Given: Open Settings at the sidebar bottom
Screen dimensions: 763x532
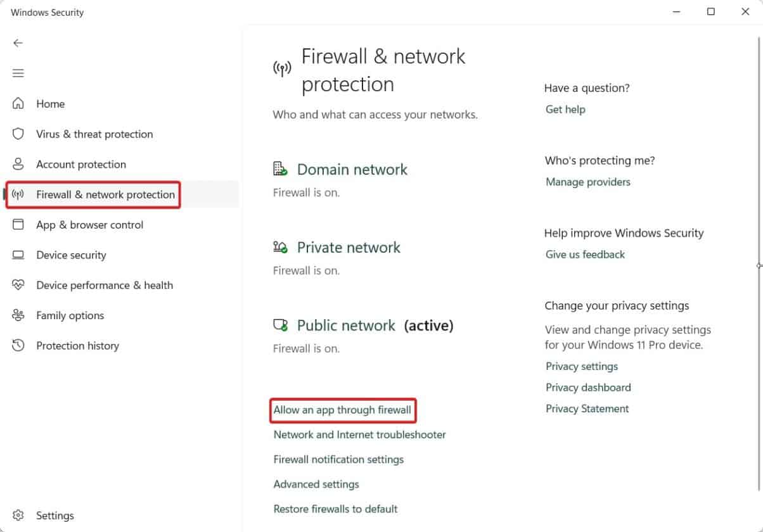Looking at the screenshot, I should 54,516.
